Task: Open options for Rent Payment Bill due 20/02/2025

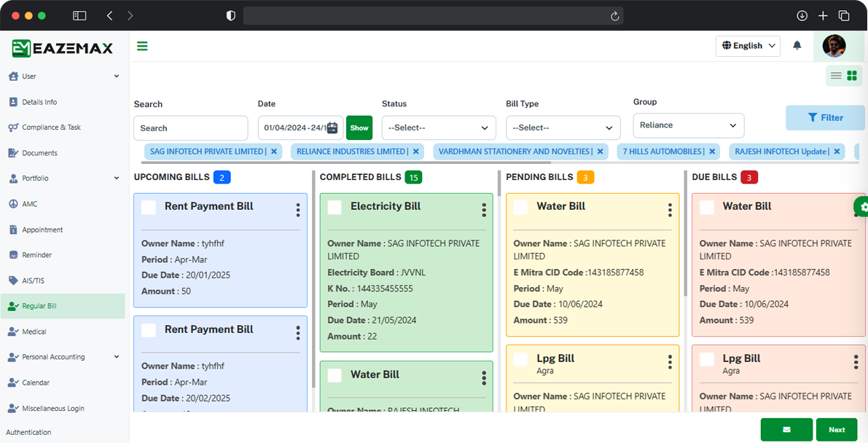Action: [298, 333]
